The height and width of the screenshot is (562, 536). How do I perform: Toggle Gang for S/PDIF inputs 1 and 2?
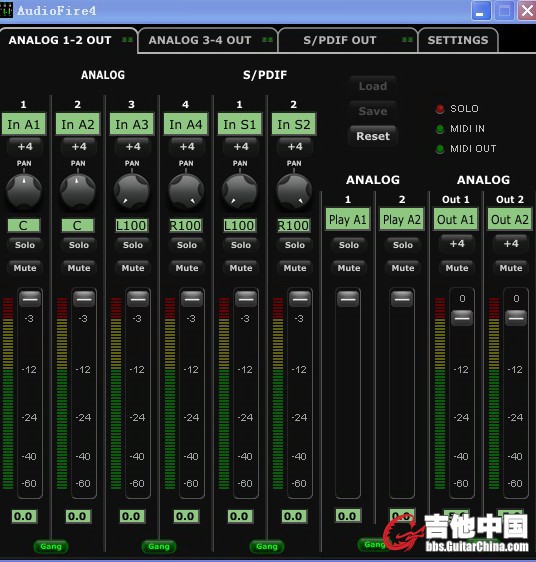267,547
